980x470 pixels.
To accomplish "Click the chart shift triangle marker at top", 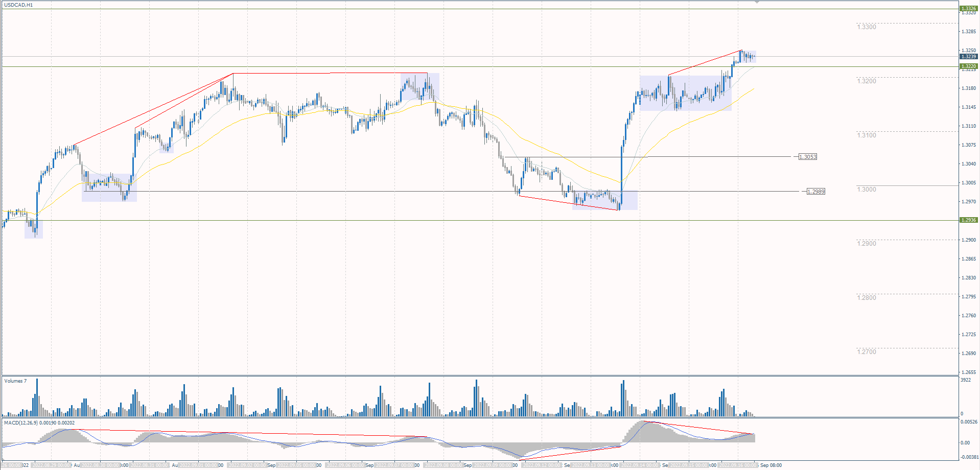I will tap(757, 3).
